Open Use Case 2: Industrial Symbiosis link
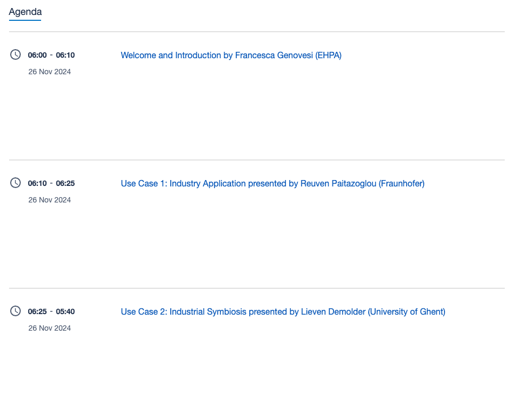Viewport: 532px width, 406px height. [283, 311]
